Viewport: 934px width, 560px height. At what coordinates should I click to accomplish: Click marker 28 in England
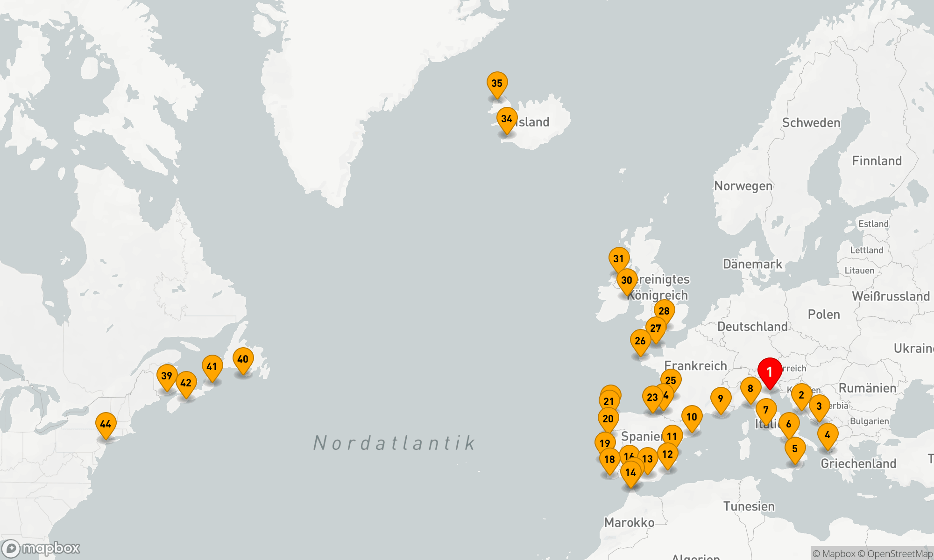point(664,311)
